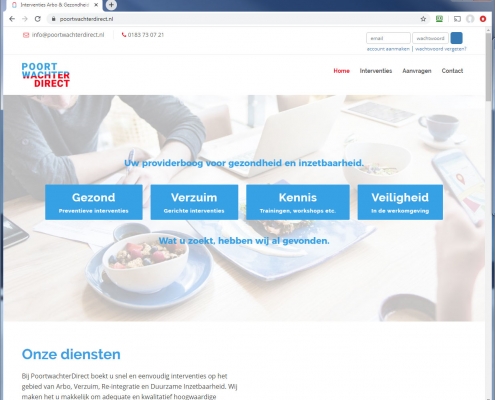This screenshot has height=400, width=495.
Task: Click the browser forward arrow
Action: (x=25, y=19)
